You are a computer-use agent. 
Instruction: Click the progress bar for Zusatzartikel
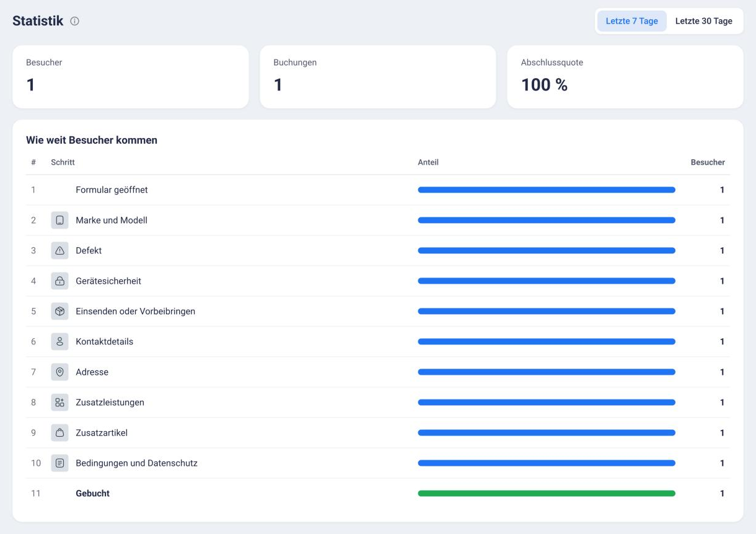point(547,432)
